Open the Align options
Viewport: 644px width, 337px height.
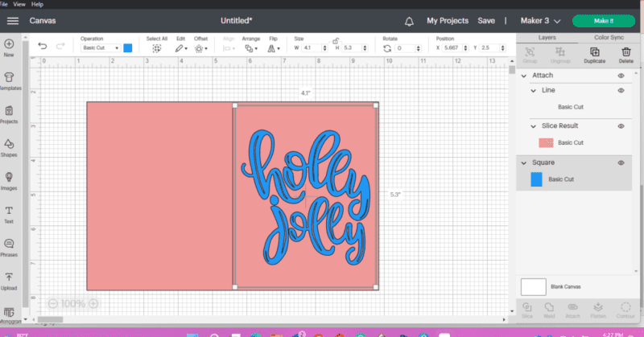tap(229, 48)
